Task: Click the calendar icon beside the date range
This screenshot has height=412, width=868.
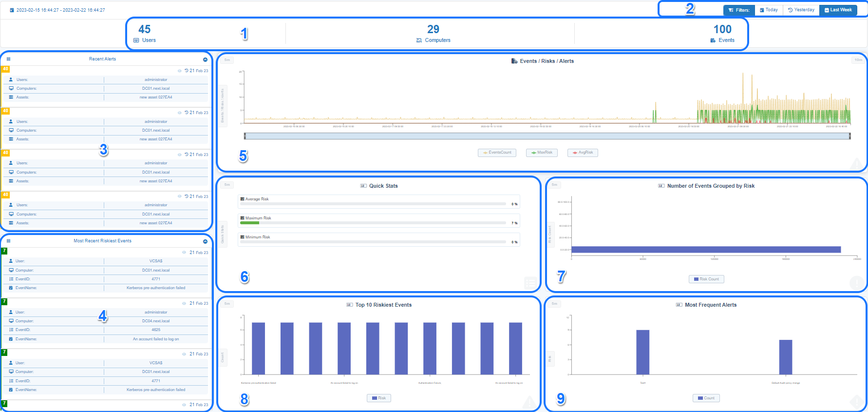Action: pyautogui.click(x=12, y=10)
